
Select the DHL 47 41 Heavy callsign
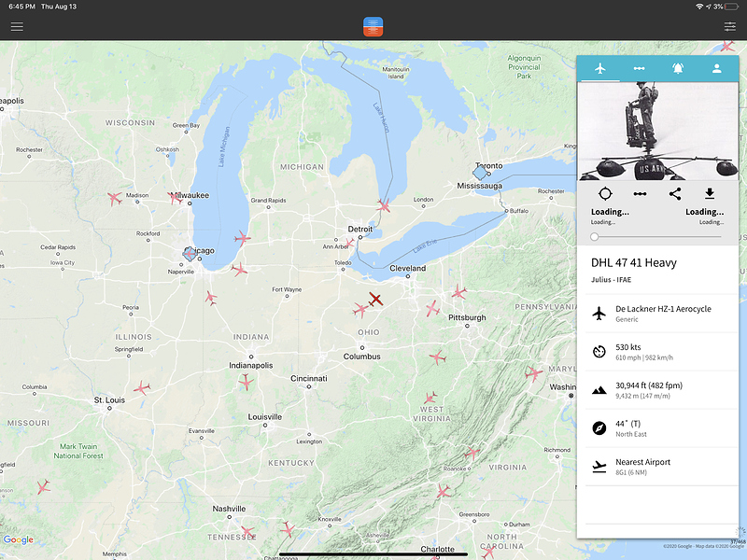[634, 263]
